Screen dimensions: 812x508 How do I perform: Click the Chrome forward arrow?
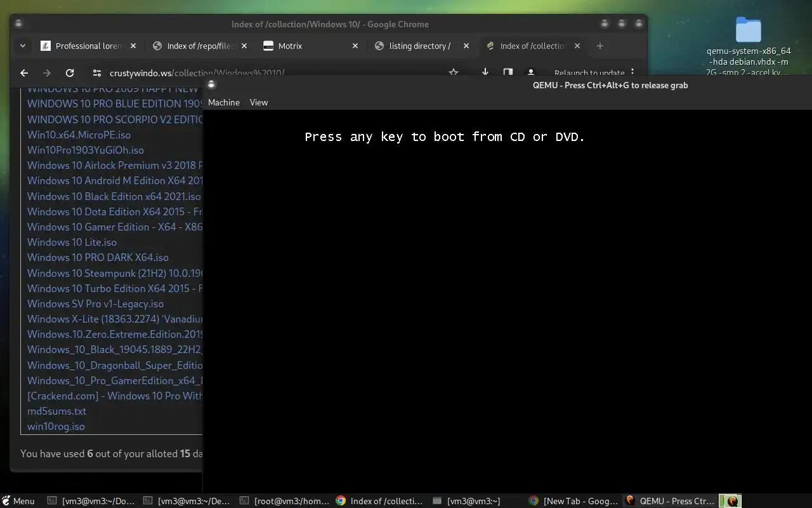pyautogui.click(x=46, y=73)
